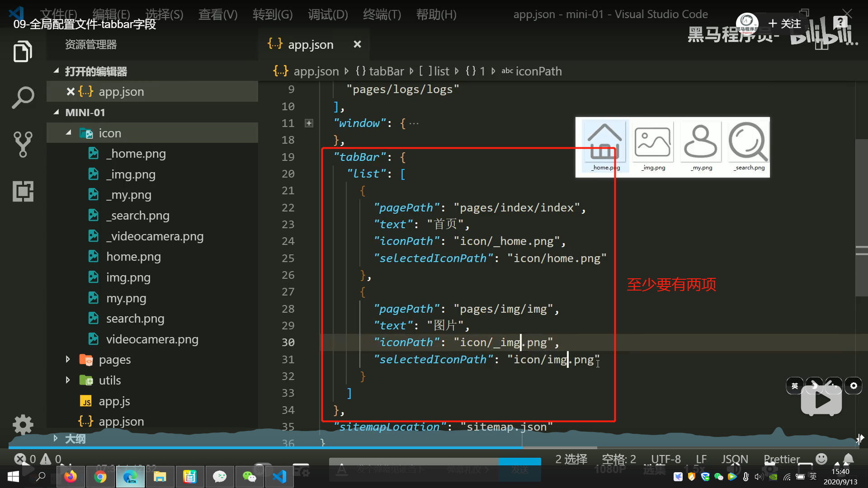Toggle the 英 input language button
Viewport: 868px width, 488px height.
pyautogui.click(x=794, y=385)
